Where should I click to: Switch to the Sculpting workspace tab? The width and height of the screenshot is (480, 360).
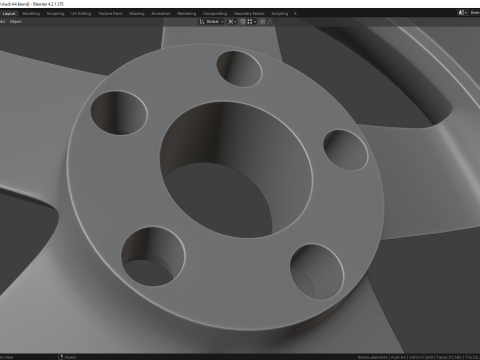pos(55,14)
